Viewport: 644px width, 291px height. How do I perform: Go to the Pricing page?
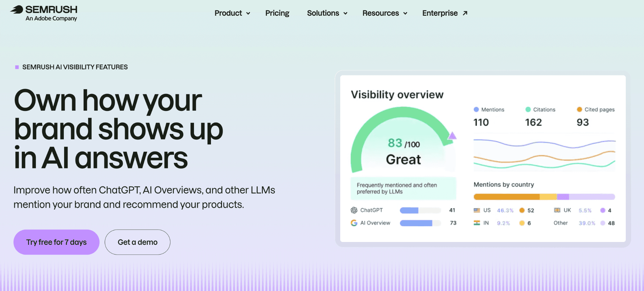pyautogui.click(x=277, y=13)
